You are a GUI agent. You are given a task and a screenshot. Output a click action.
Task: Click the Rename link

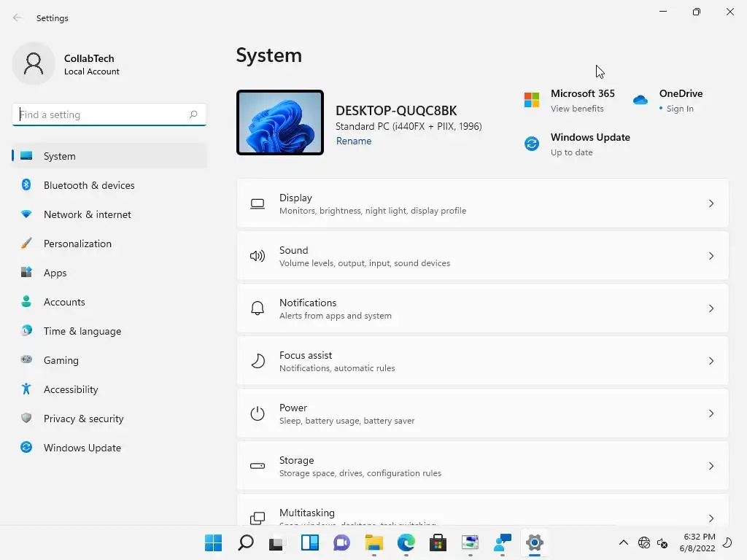(354, 141)
